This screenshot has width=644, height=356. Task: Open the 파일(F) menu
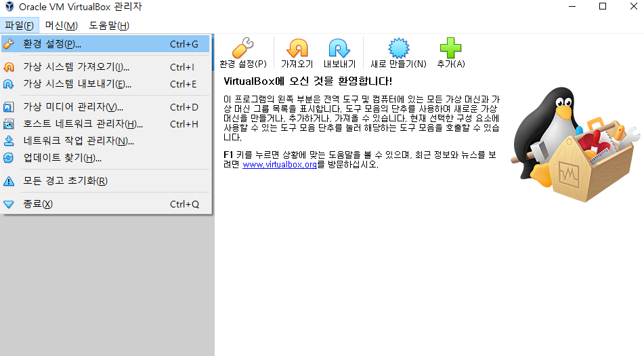click(20, 26)
